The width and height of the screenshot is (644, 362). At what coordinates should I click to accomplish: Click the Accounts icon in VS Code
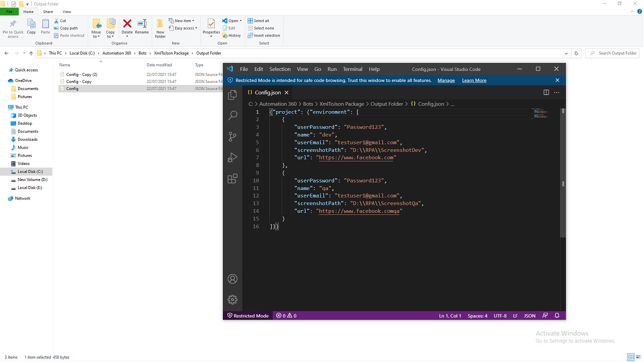point(232,279)
